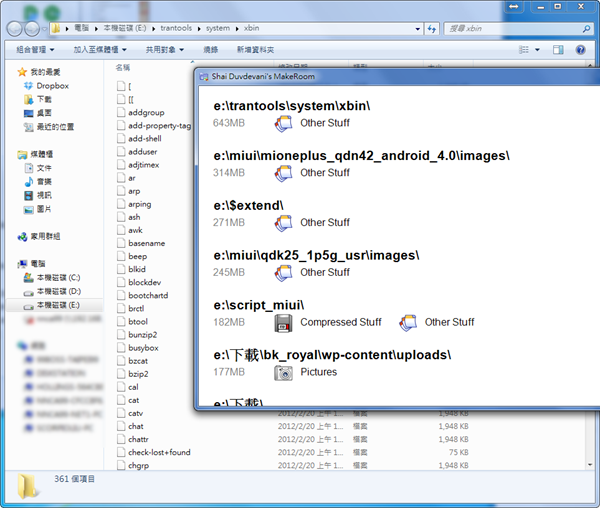This screenshot has height=508, width=600.
Task: Click the MakeRoom window title icon
Action: (204, 77)
